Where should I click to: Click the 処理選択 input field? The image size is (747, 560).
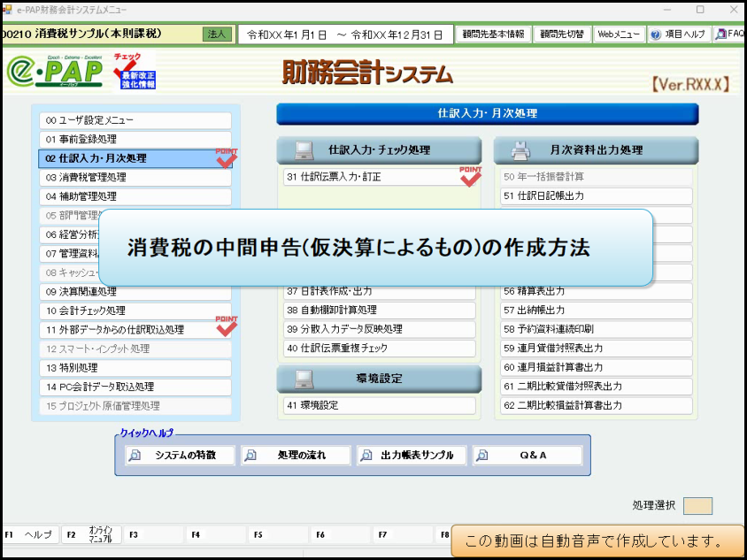(x=696, y=504)
